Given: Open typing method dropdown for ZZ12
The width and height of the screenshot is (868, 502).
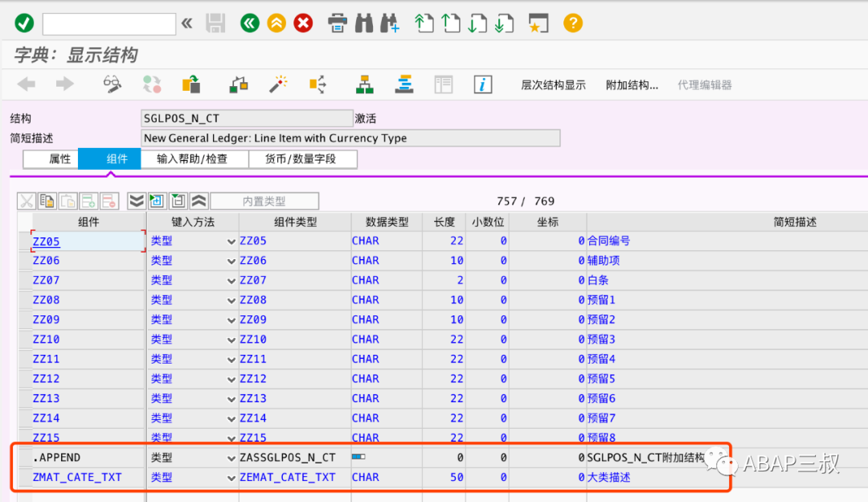Looking at the screenshot, I should point(231,380).
